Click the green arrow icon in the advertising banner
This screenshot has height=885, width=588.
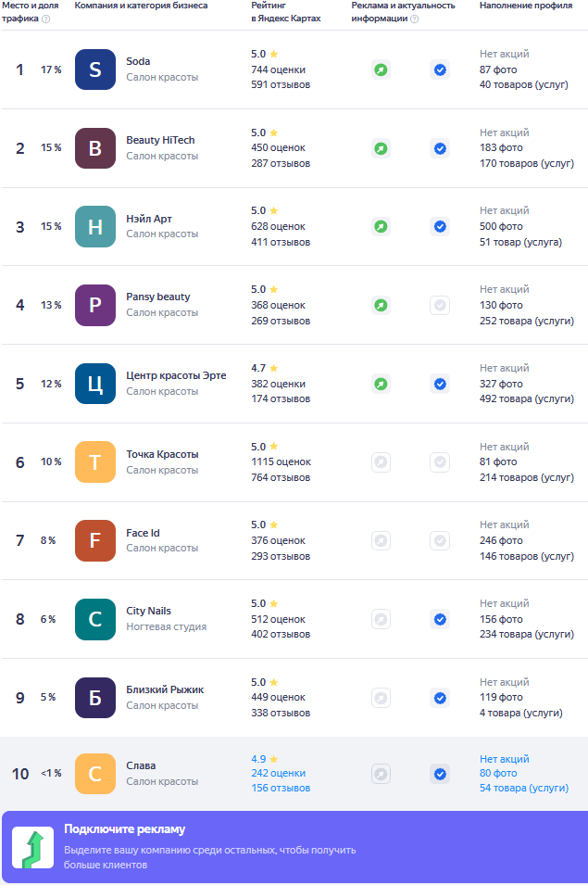click(x=32, y=848)
